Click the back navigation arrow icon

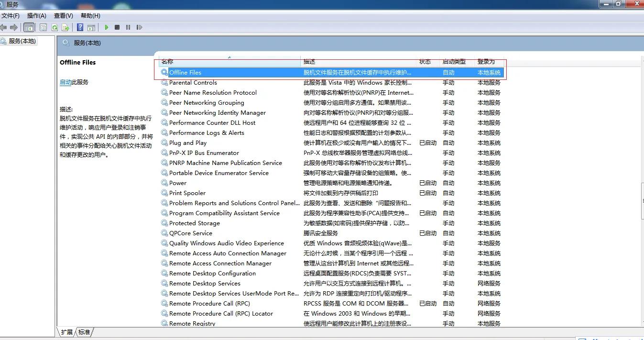pos(4,27)
